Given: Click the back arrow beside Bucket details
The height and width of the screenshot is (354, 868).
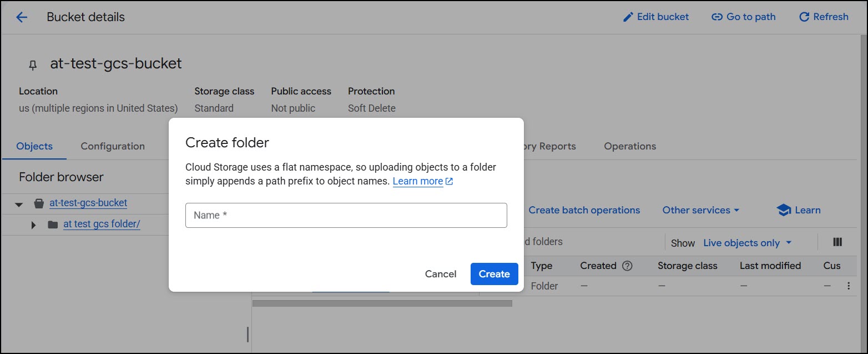Looking at the screenshot, I should click(21, 17).
